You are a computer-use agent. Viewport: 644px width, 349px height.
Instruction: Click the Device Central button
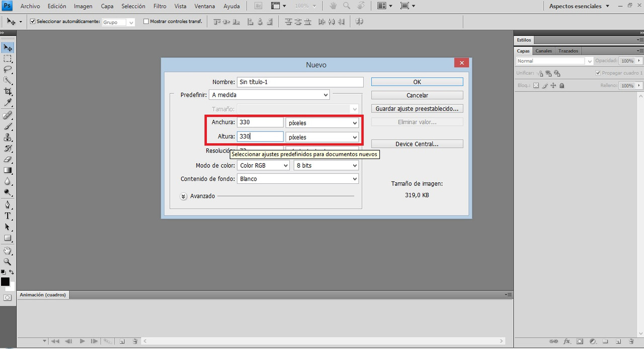[x=417, y=144]
